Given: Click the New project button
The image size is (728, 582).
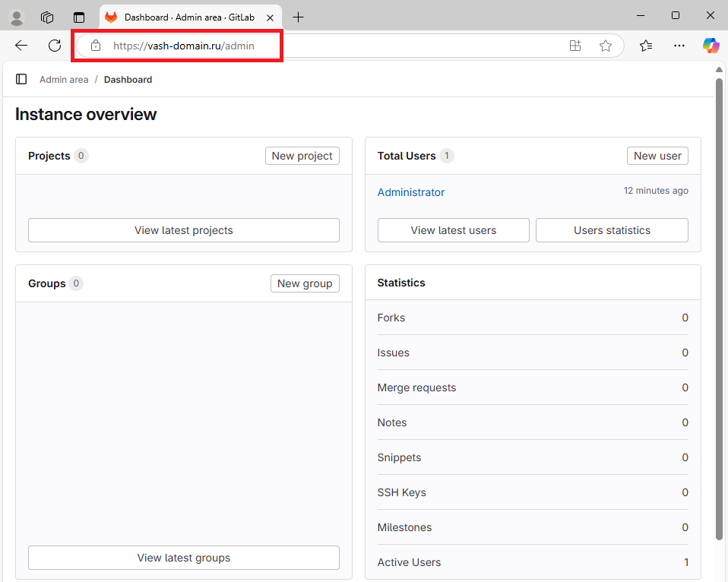Looking at the screenshot, I should point(302,156).
